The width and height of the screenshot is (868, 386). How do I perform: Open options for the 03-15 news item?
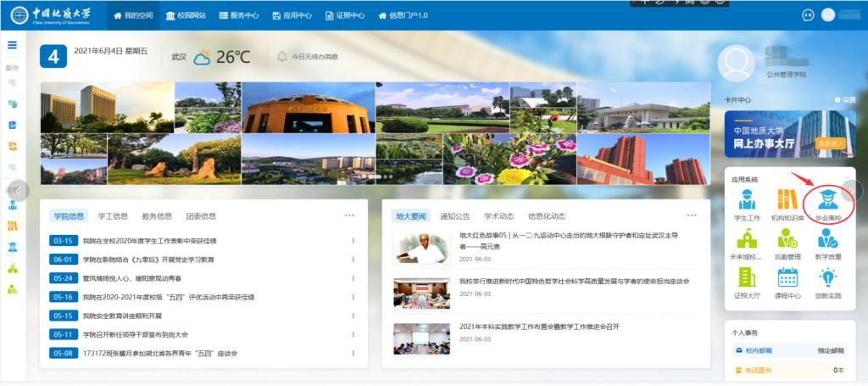pos(353,241)
